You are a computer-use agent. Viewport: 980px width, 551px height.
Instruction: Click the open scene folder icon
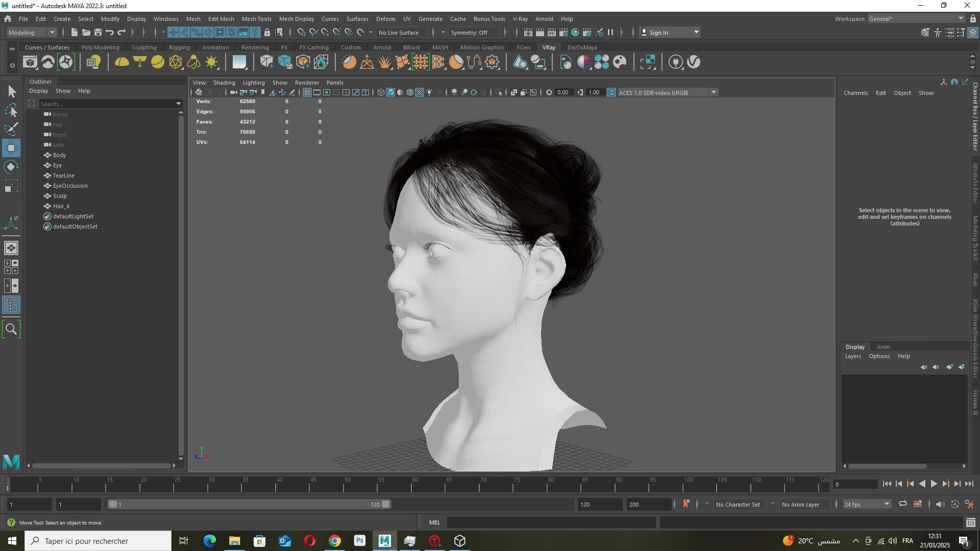(x=86, y=33)
